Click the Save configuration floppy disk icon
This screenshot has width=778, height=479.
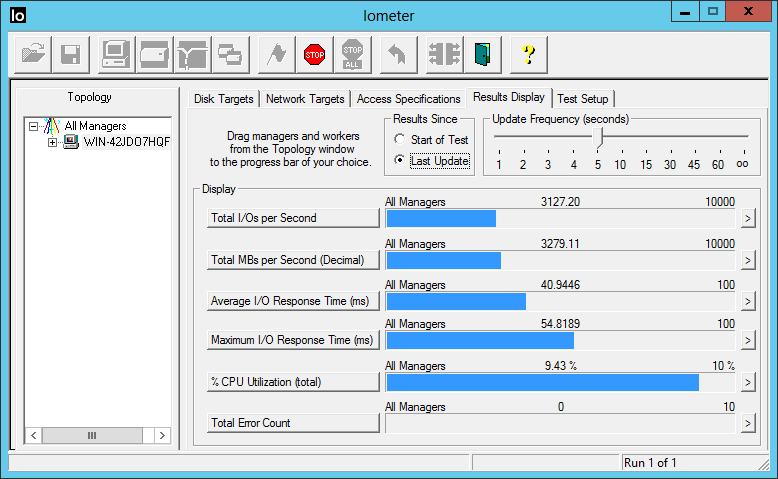[70, 55]
